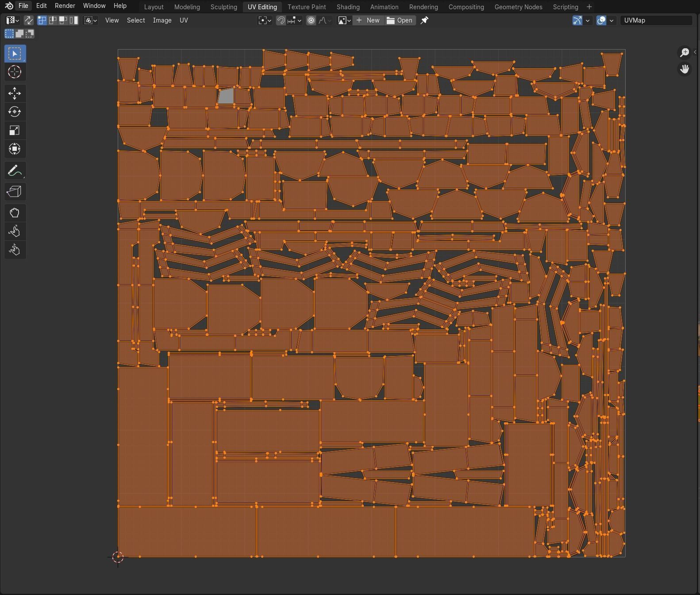Image resolution: width=700 pixels, height=595 pixels.
Task: Toggle UV sync selection
Action: click(x=28, y=20)
